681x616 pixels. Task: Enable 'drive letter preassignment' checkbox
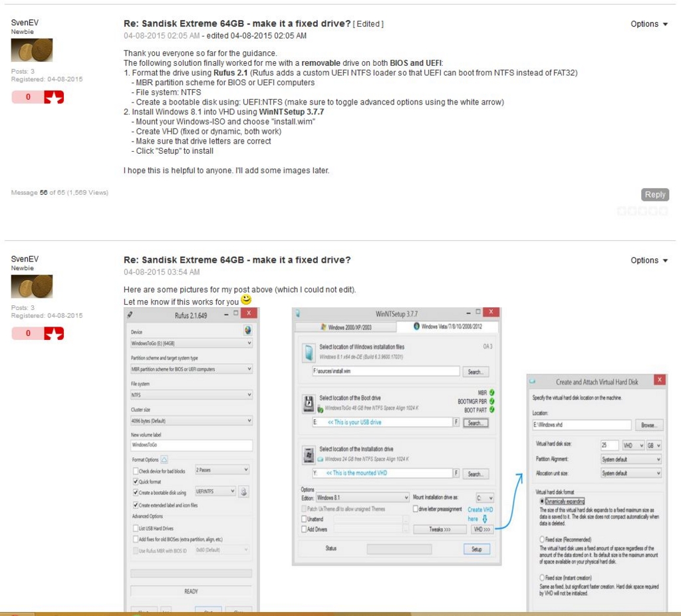[x=415, y=509]
